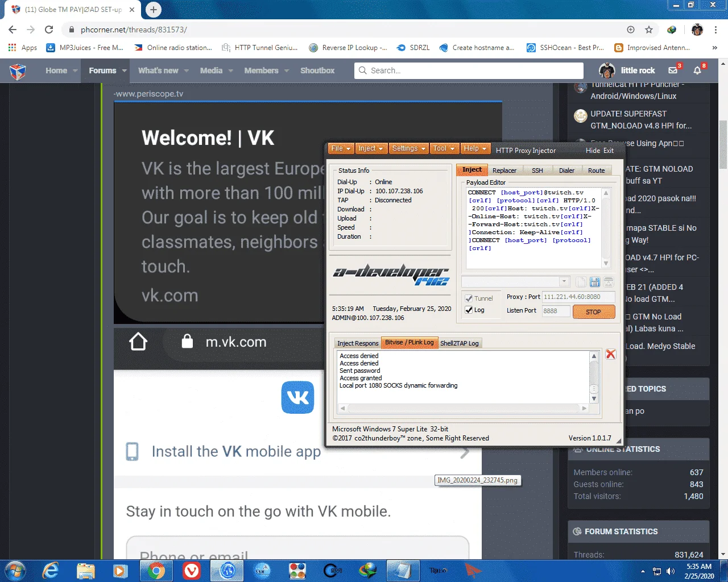Open the Help menu dropdown
This screenshot has width=728, height=582.
[475, 148]
